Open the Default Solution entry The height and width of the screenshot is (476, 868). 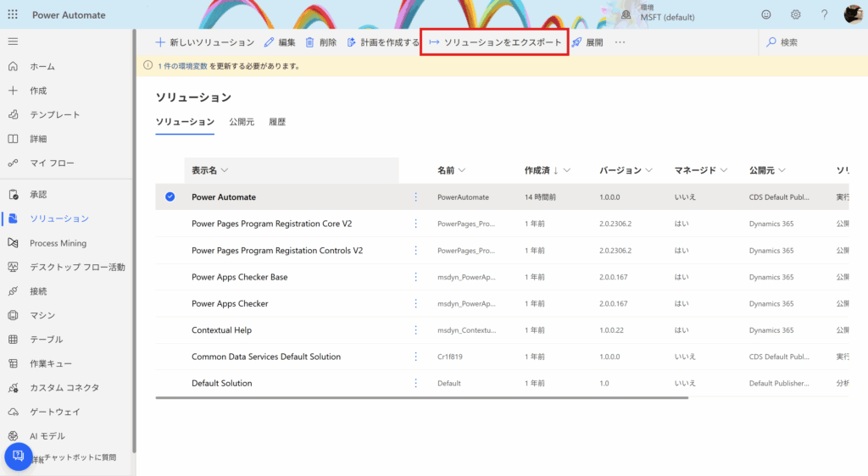coord(221,383)
